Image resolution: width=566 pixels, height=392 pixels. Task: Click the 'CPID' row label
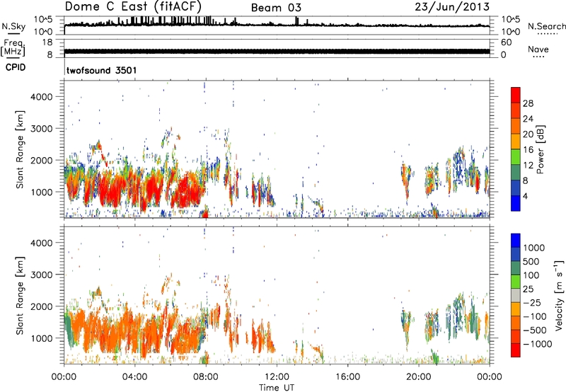[x=16, y=67]
